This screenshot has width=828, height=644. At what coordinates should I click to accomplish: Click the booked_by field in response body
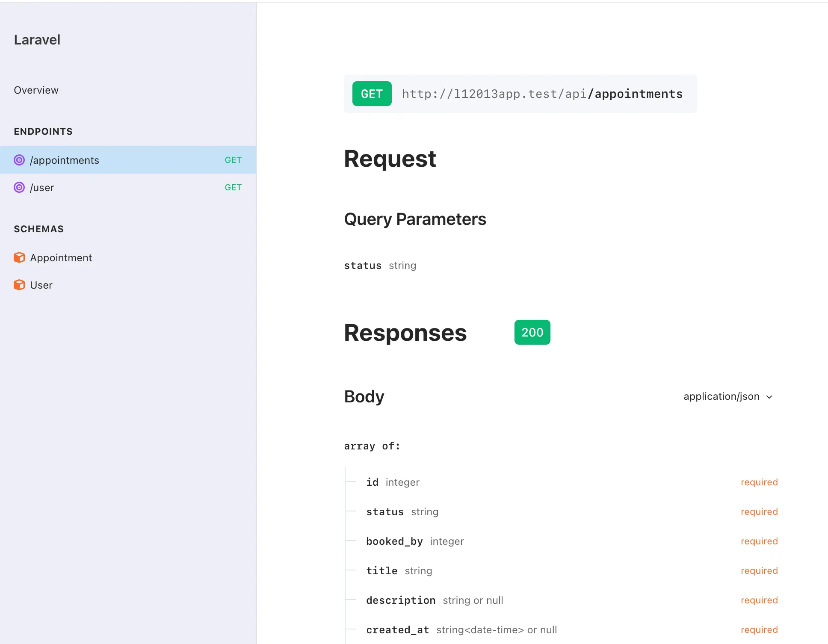pos(394,541)
